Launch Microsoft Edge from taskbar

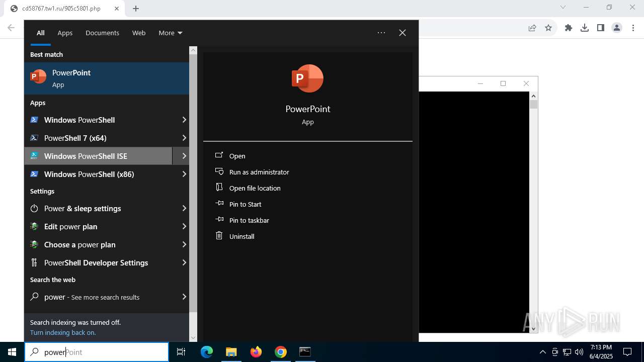click(207, 352)
